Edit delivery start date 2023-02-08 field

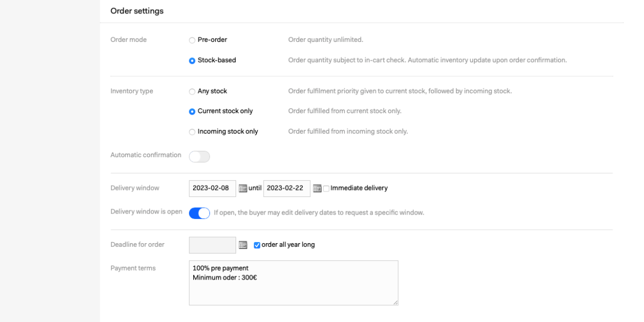213,188
